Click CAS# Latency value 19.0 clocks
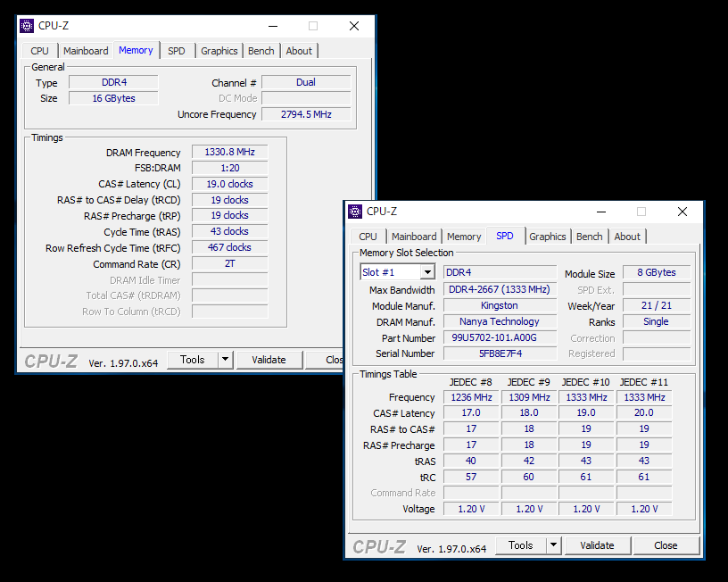 (x=230, y=184)
